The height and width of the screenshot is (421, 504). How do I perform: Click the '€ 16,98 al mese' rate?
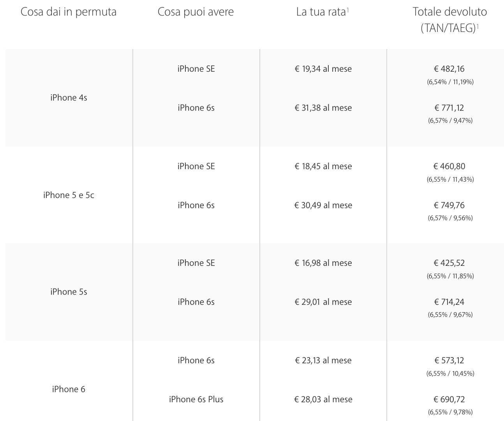[x=323, y=263]
